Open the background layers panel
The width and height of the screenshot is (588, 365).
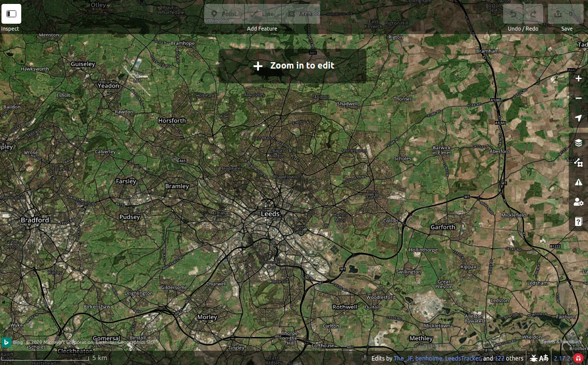578,143
